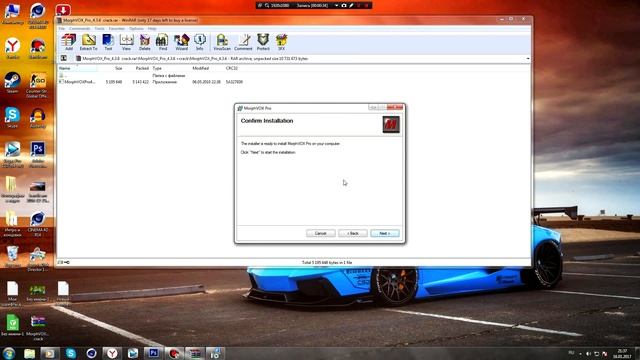Image resolution: width=640 pixels, height=360 pixels.
Task: Click the Skype desktop icon
Action: pos(13,118)
